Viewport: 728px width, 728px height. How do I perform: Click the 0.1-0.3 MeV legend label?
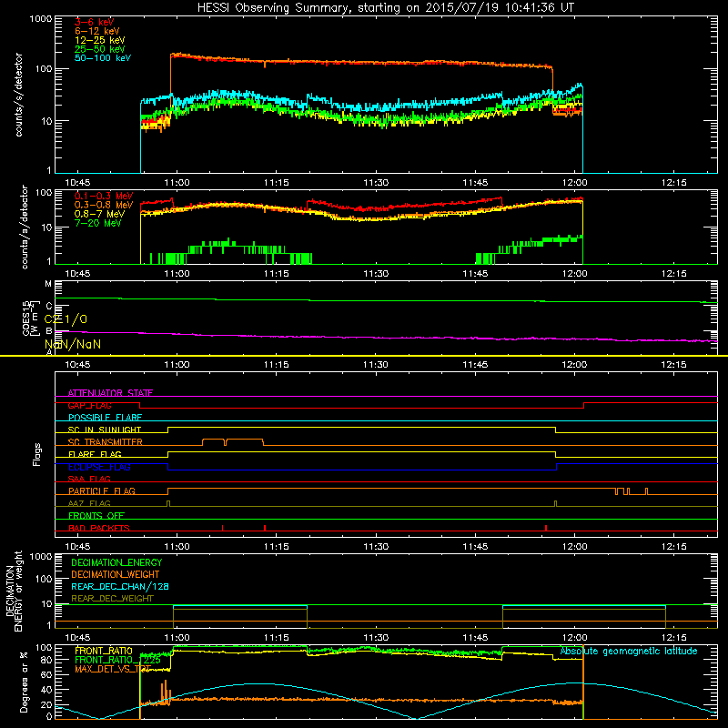tap(104, 196)
